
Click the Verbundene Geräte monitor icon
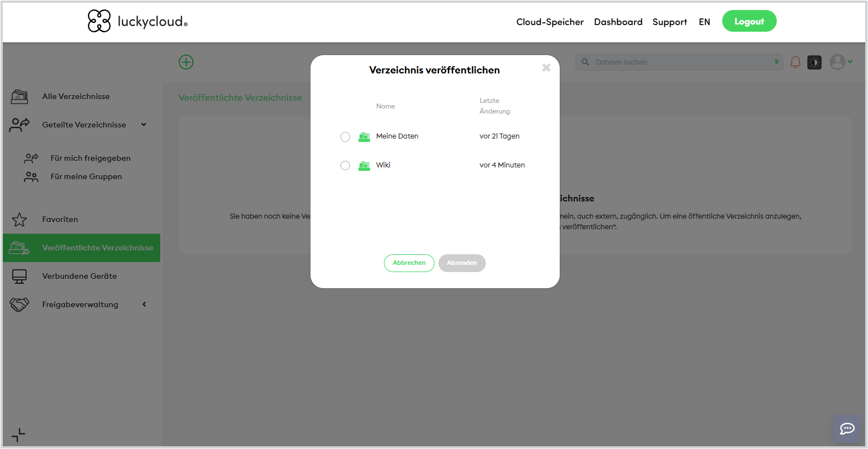[x=19, y=276]
